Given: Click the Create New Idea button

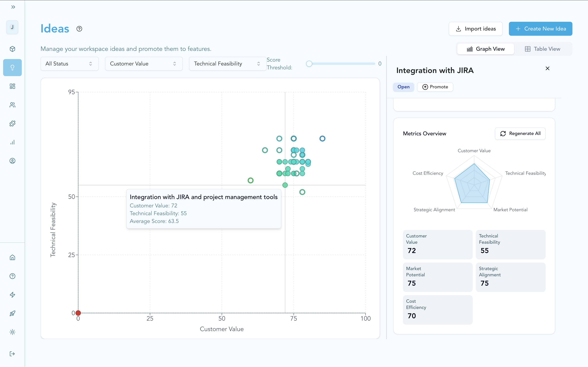Looking at the screenshot, I should pos(540,29).
